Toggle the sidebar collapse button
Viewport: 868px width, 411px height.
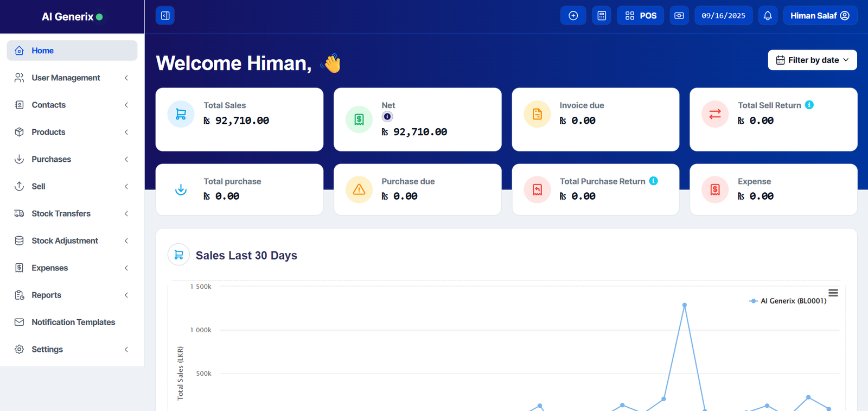(165, 16)
